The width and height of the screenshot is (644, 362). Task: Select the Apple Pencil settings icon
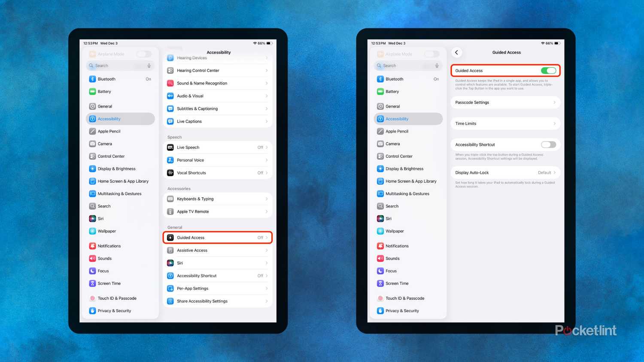(92, 131)
